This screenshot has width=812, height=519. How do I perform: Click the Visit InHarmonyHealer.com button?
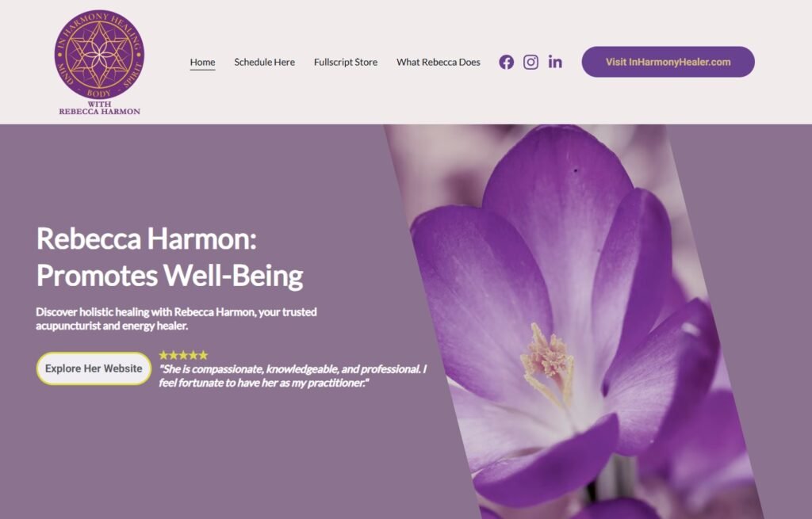tap(668, 62)
